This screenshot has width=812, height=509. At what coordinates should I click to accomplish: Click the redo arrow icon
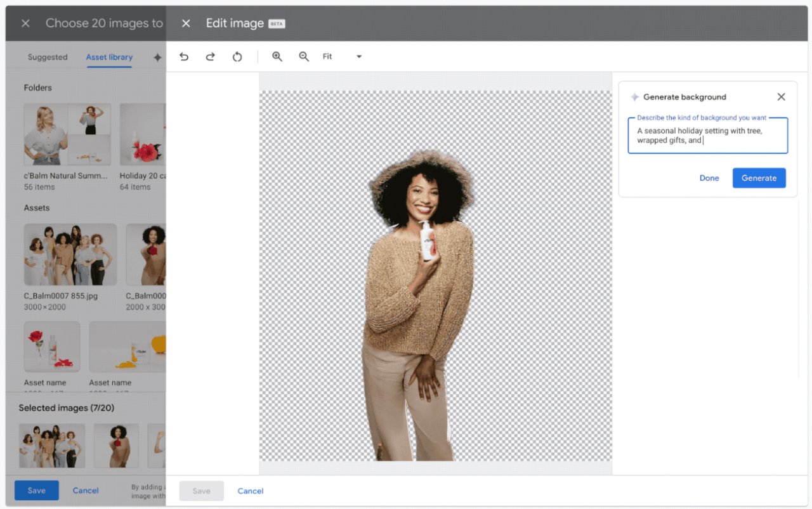tap(211, 56)
